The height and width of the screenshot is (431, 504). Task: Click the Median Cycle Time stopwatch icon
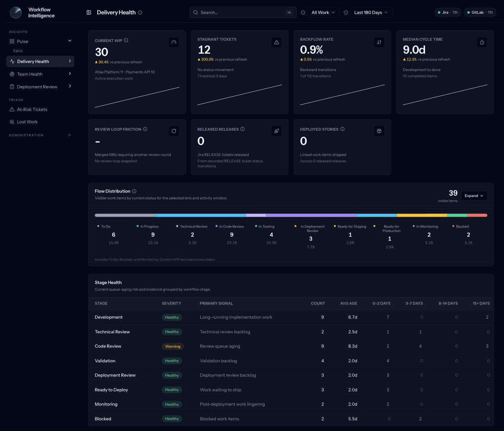click(482, 42)
